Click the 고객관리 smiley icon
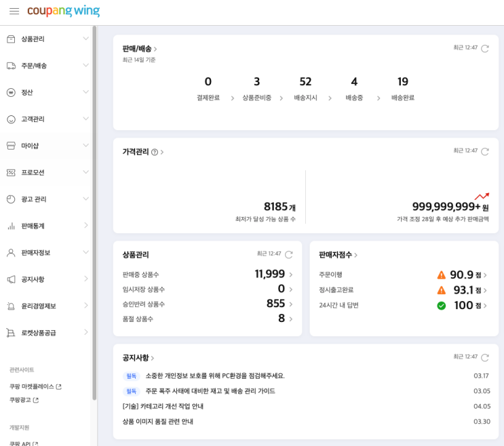The width and height of the screenshot is (504, 446). [11, 119]
